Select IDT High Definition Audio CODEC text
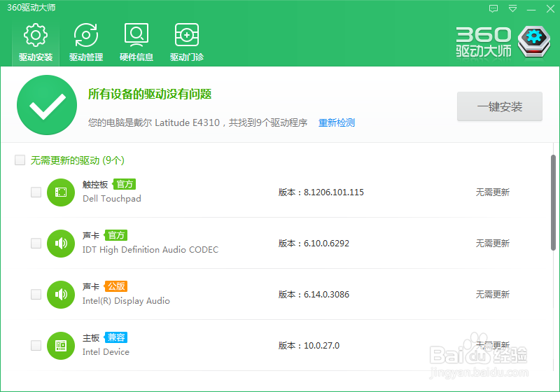The width and height of the screenshot is (560, 392). [x=150, y=250]
